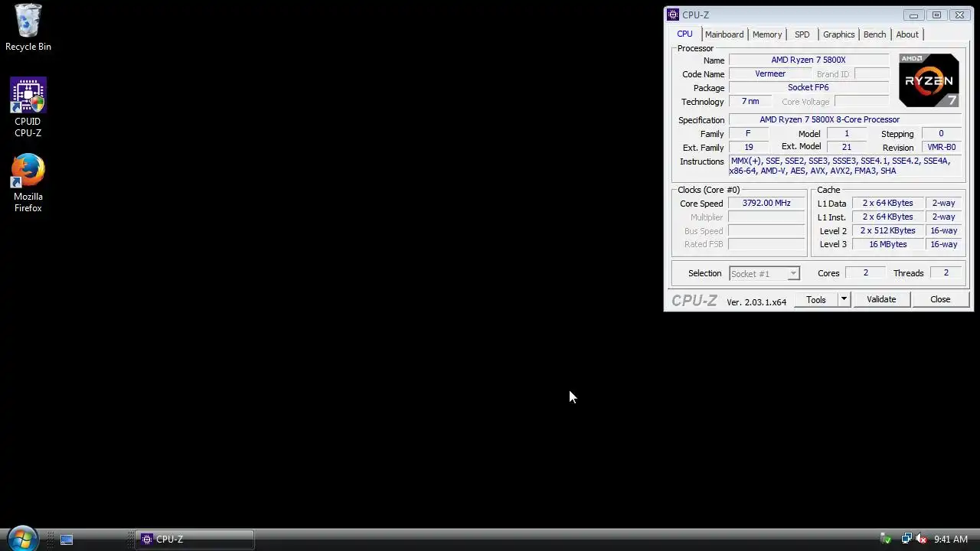Click the VMR-B0 revision value
This screenshot has height=551, width=980.
pyautogui.click(x=941, y=147)
